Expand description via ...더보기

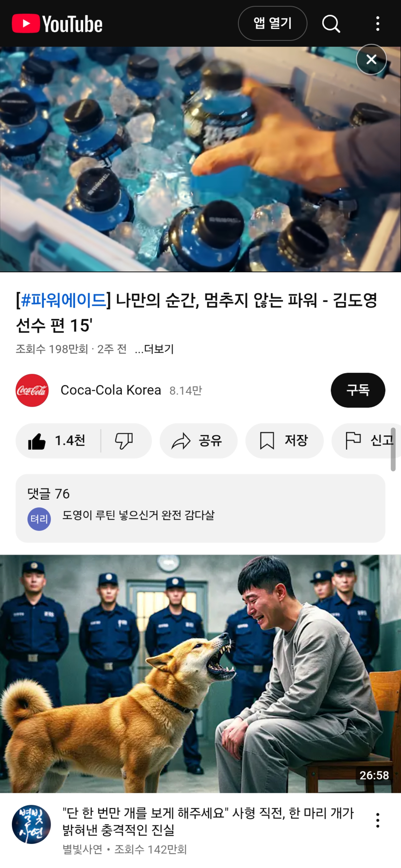(x=154, y=349)
